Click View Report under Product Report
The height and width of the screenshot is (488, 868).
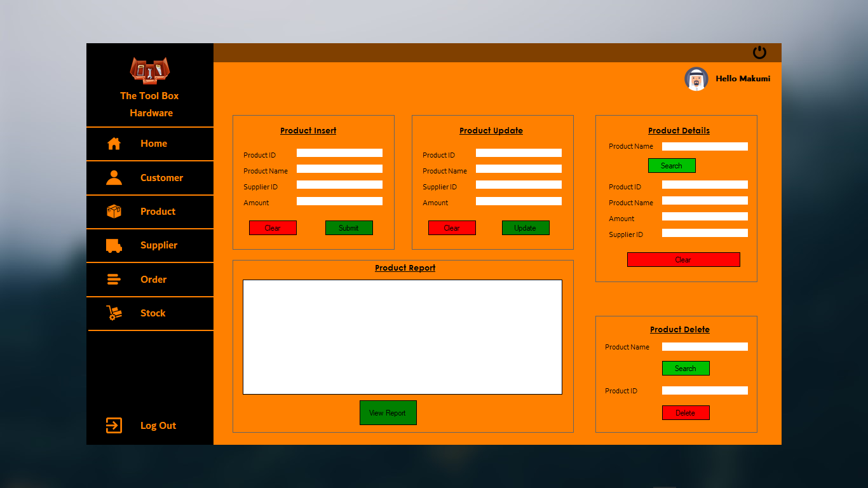(x=388, y=412)
